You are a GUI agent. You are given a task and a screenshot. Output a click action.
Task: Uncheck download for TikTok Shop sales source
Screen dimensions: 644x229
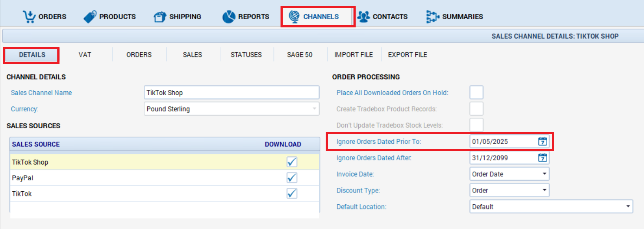292,162
